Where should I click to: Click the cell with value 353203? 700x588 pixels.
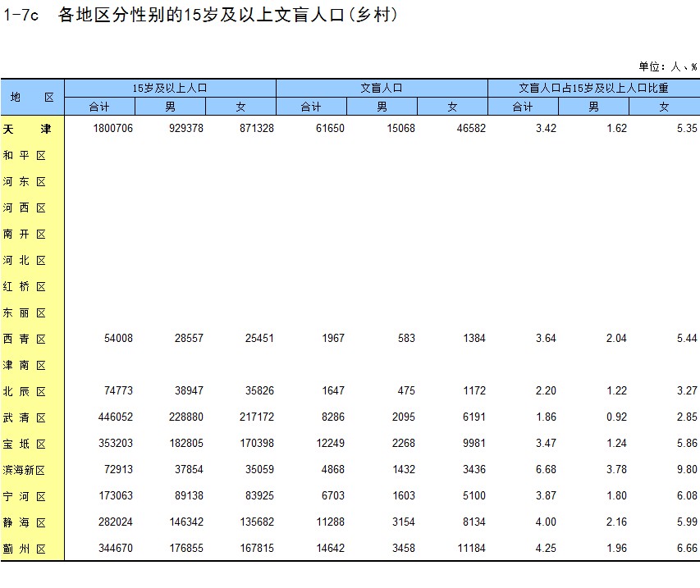click(116, 444)
